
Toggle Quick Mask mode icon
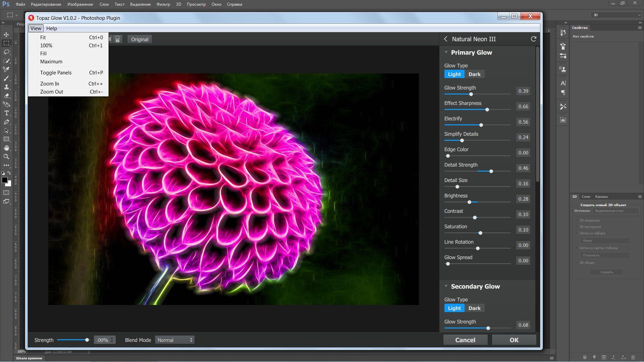click(6, 193)
